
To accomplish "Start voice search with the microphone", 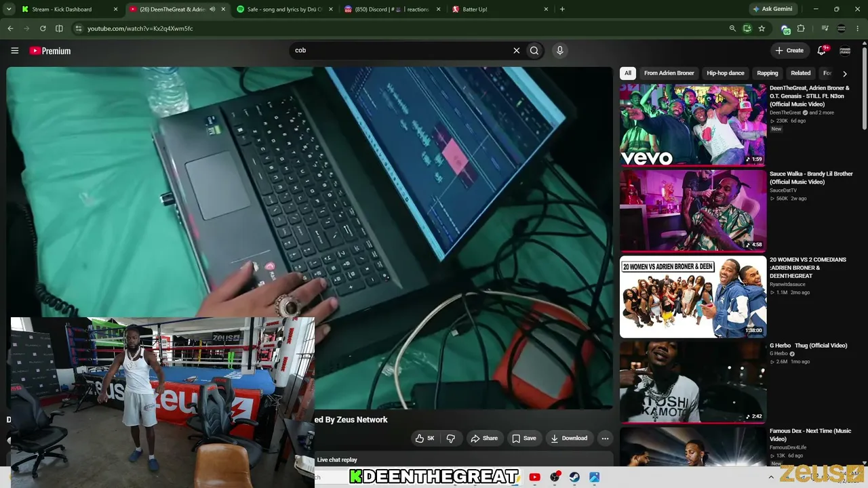I will pyautogui.click(x=559, y=50).
